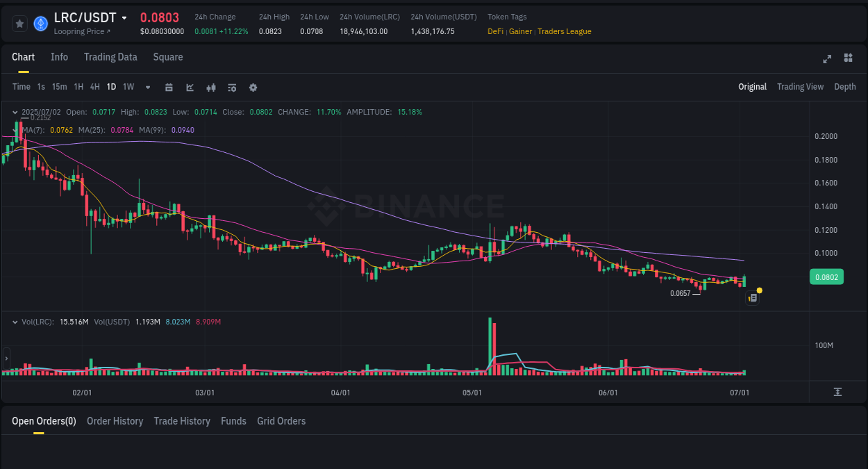Click the Gainer token tag
Image resolution: width=868 pixels, height=469 pixels.
520,31
